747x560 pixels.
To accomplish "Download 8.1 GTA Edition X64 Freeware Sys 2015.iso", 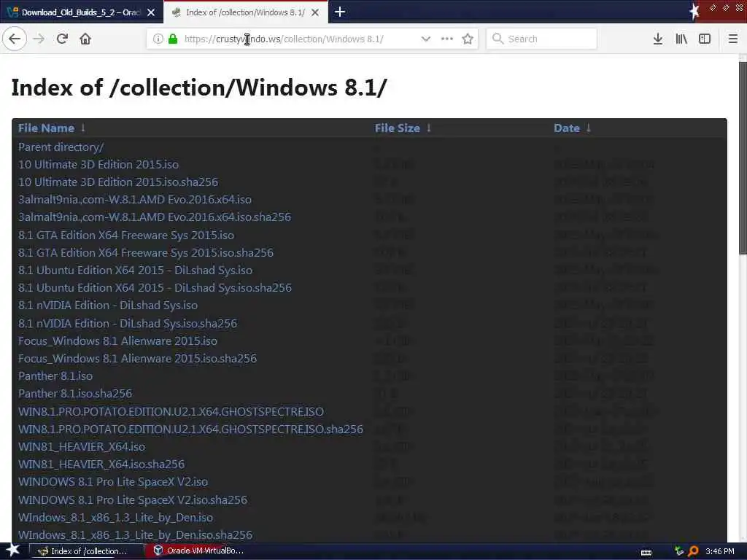I will click(x=126, y=236).
